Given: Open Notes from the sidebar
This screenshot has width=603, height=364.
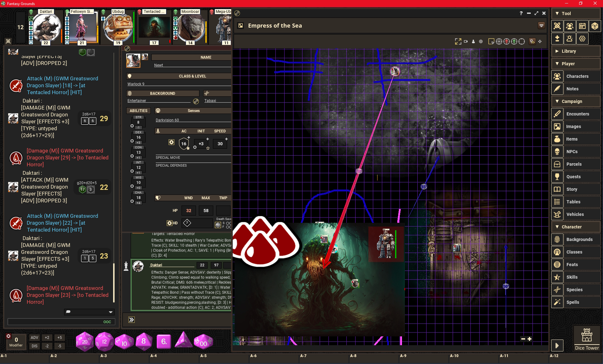Looking at the screenshot, I should (x=576, y=89).
